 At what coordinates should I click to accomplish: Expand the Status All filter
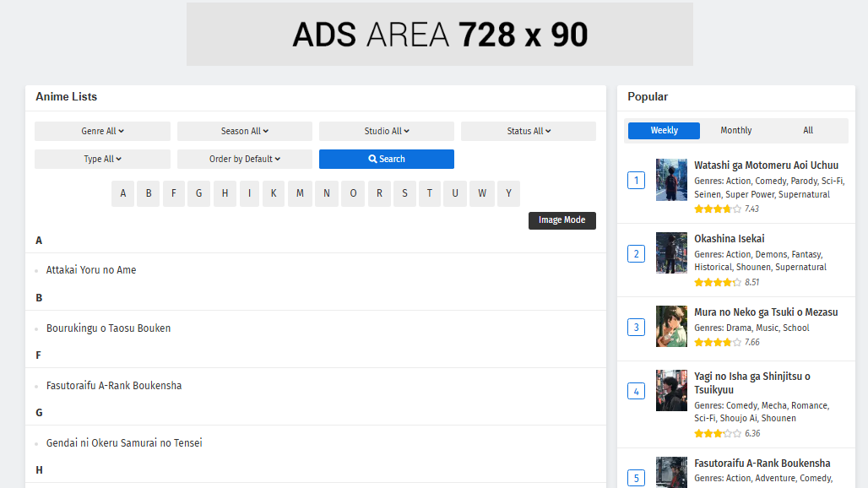point(529,131)
